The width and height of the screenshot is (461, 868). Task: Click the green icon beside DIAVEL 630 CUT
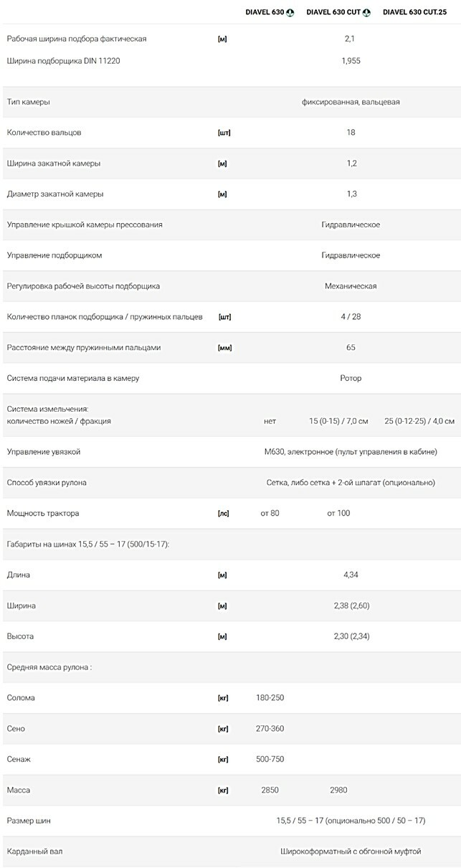[366, 12]
